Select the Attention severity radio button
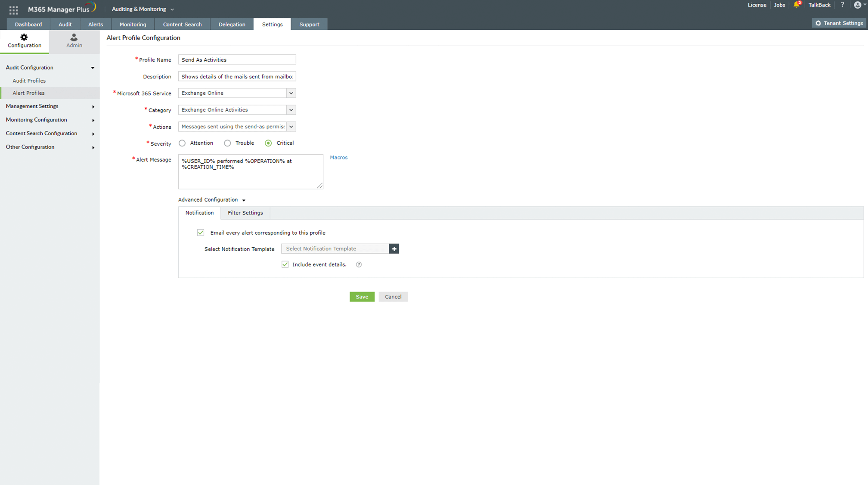Image resolution: width=868 pixels, height=485 pixels. (x=183, y=143)
